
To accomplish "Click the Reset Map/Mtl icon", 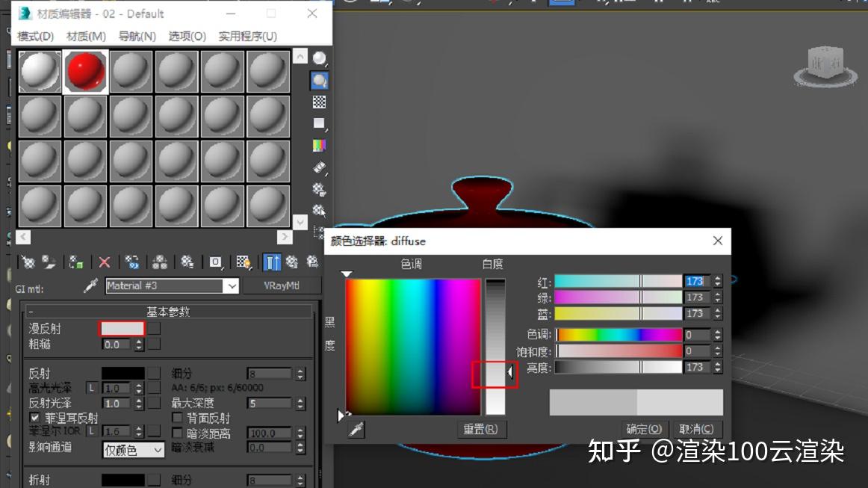I will tap(104, 262).
